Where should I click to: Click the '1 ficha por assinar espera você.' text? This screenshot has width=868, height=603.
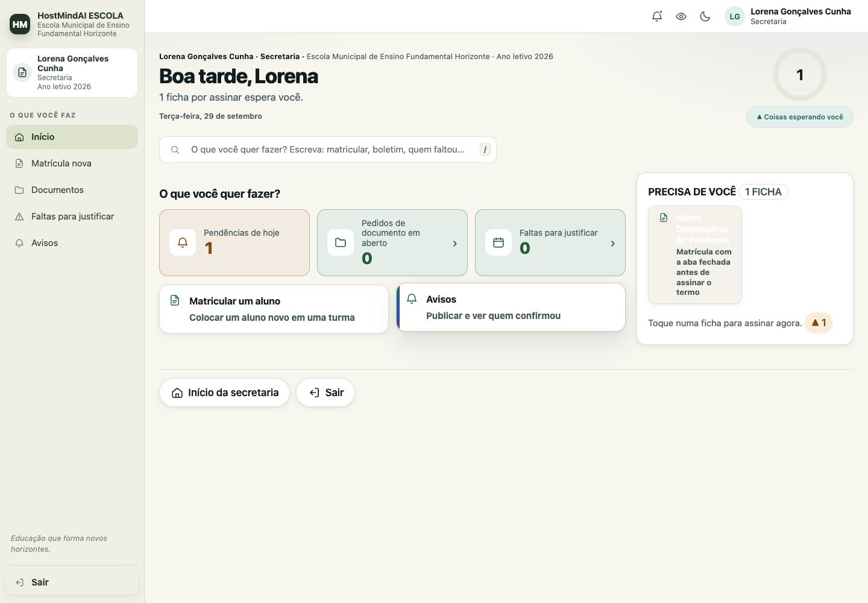[231, 97]
